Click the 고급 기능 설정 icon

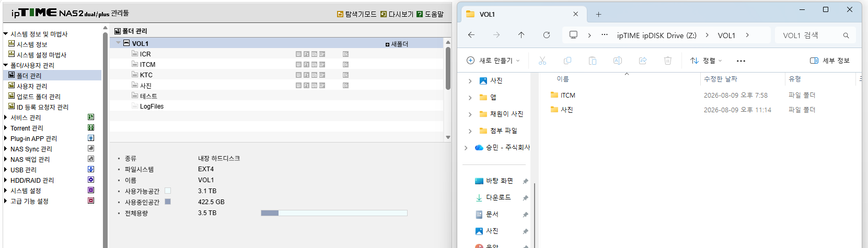point(91,201)
